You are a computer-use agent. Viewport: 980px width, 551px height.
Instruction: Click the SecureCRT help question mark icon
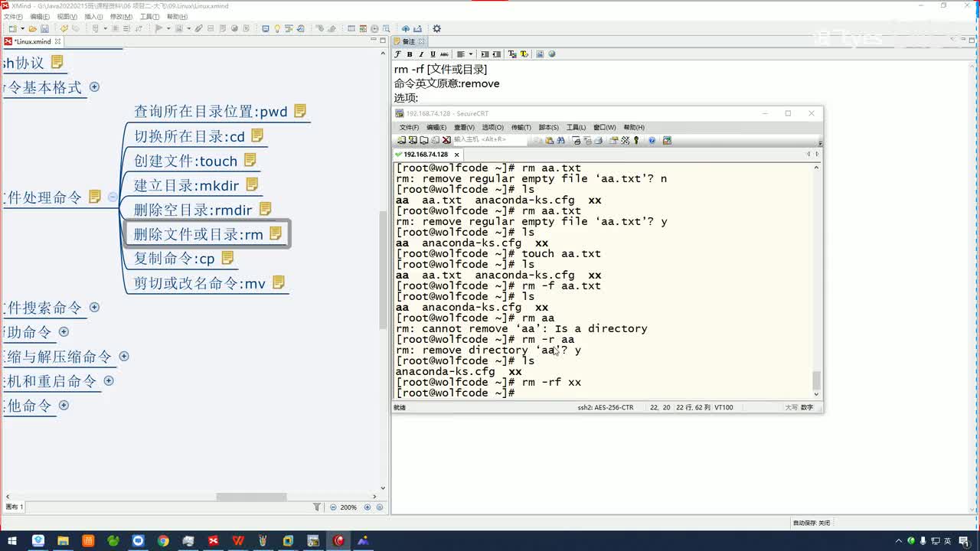652,140
